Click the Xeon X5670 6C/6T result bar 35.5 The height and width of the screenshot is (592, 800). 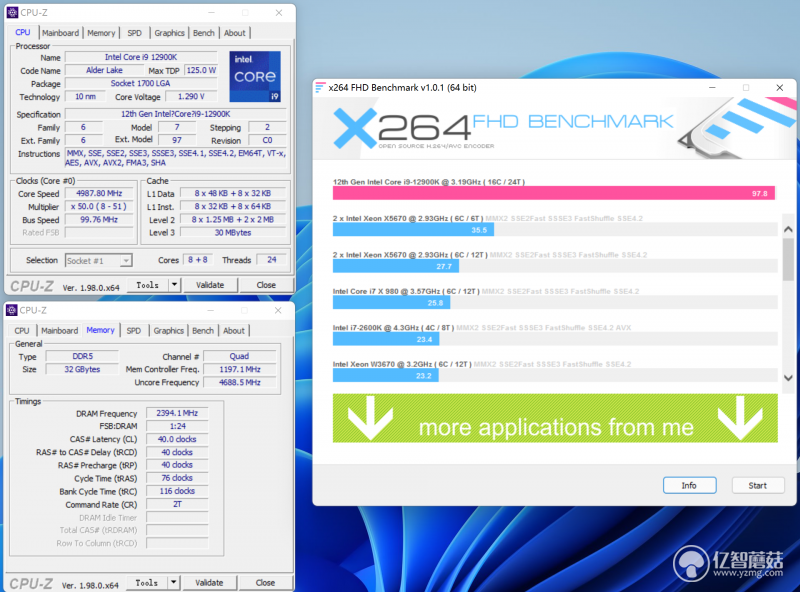point(413,230)
